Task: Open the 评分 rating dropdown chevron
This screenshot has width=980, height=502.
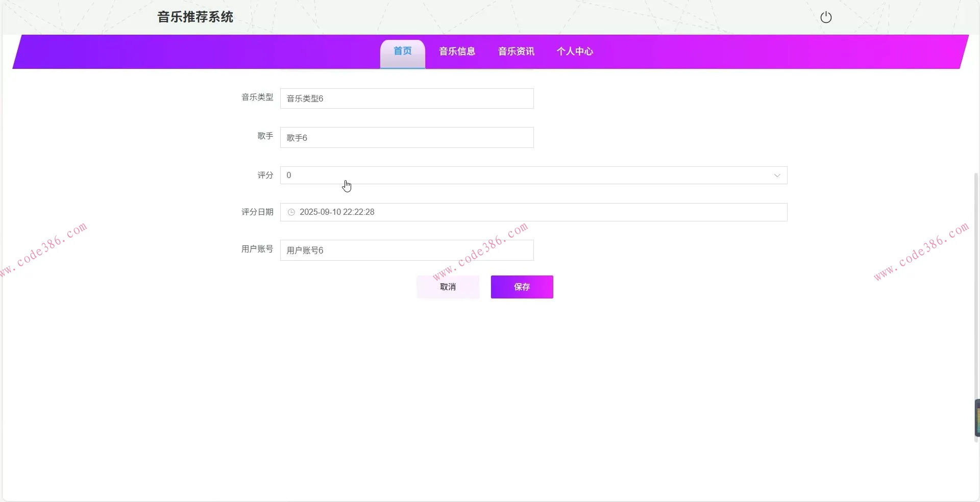Action: click(777, 175)
